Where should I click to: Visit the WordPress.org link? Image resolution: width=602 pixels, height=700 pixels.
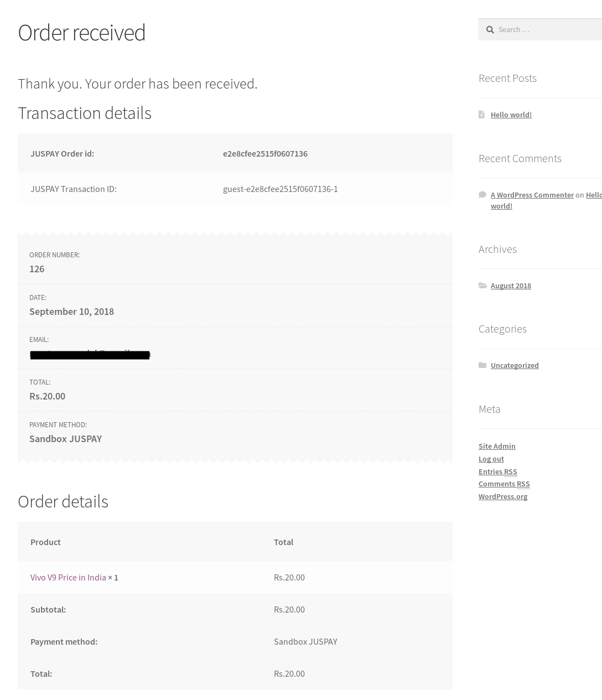502,496
